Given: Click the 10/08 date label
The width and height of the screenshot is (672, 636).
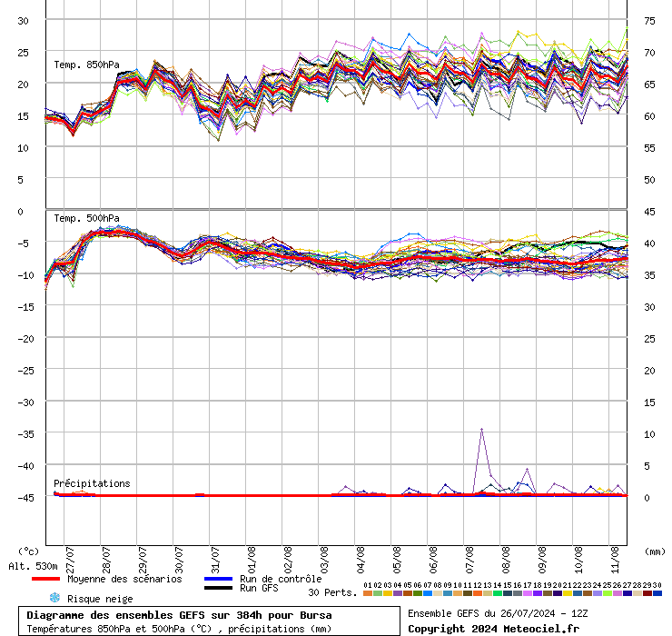Looking at the screenshot, I should [578, 560].
